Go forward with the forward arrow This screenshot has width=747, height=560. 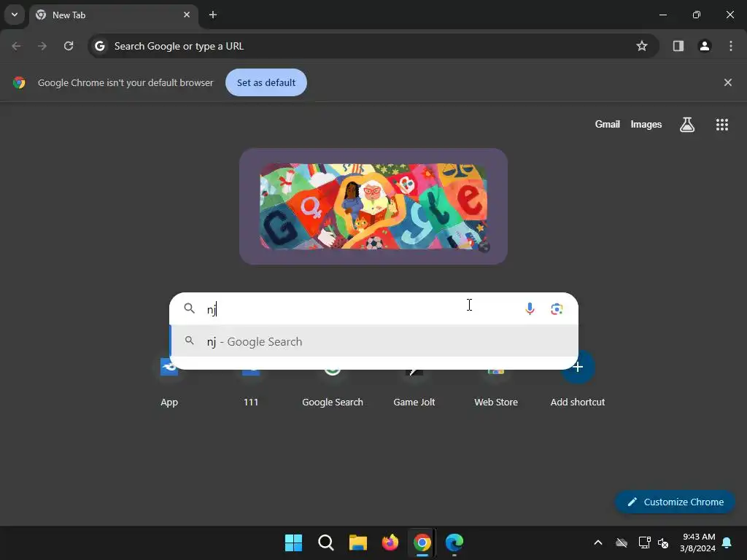tap(42, 46)
